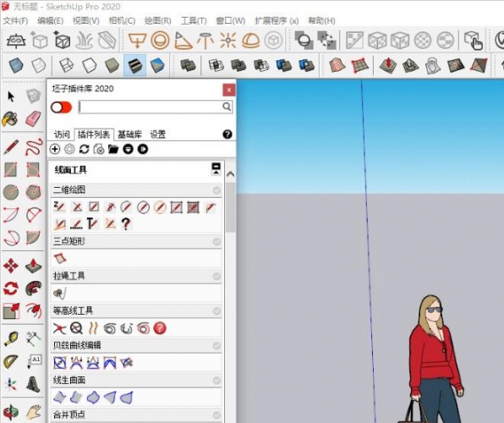Collapse the 线面工具 panel section
Viewport: 504px width, 423px height.
click(x=216, y=168)
